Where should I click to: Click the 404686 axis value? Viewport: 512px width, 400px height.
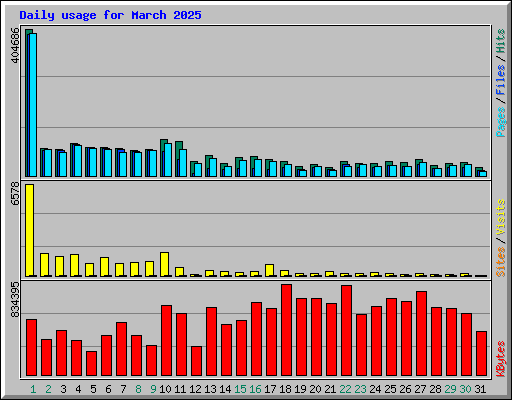[x=15, y=45]
